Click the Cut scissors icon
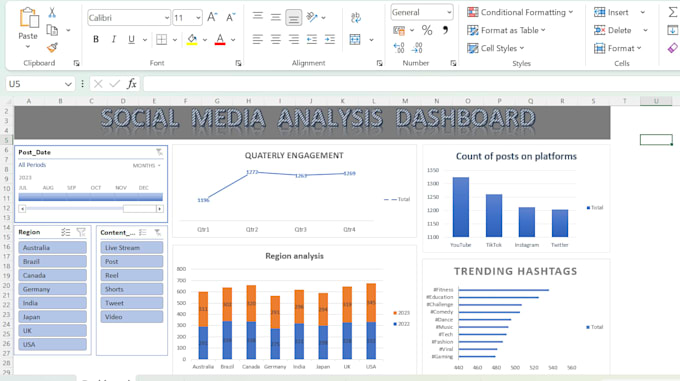This screenshot has width=680, height=381. (x=52, y=13)
